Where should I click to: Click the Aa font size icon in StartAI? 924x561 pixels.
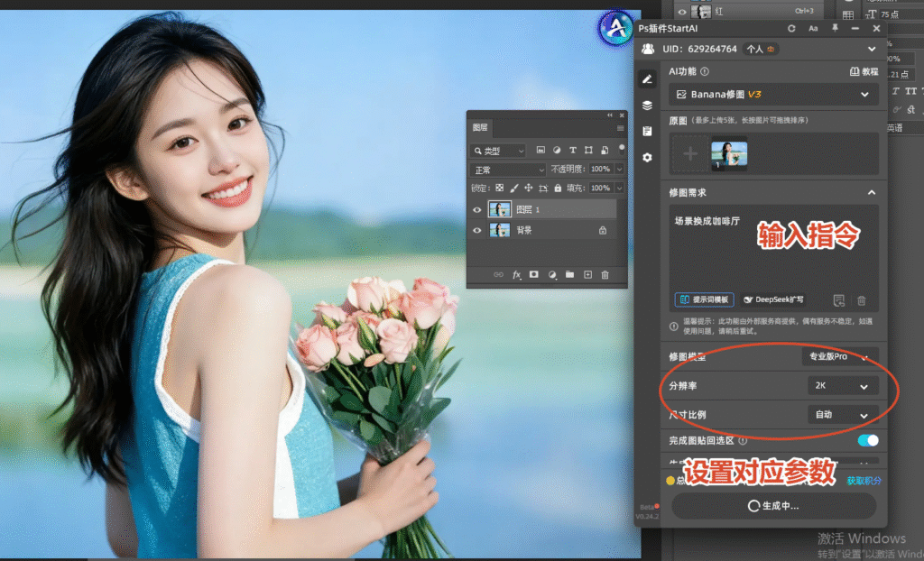tap(813, 28)
